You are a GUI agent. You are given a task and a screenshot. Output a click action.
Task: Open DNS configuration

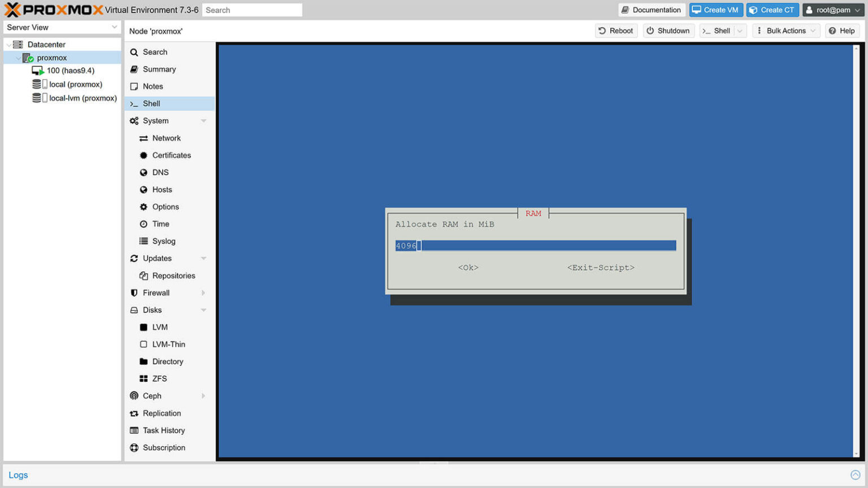click(142, 172)
